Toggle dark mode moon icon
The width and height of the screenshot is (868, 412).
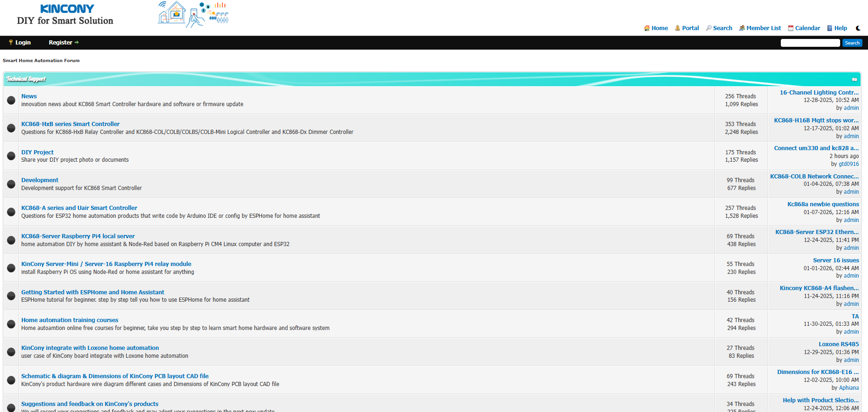[858, 28]
